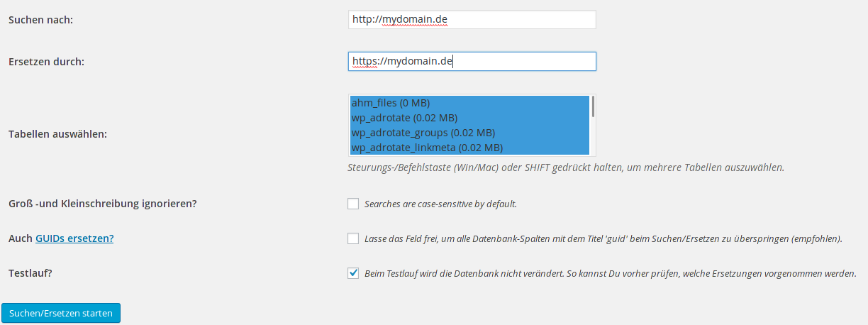The width and height of the screenshot is (868, 325).
Task: Tick the replace GUIDs checkbox
Action: click(353, 238)
